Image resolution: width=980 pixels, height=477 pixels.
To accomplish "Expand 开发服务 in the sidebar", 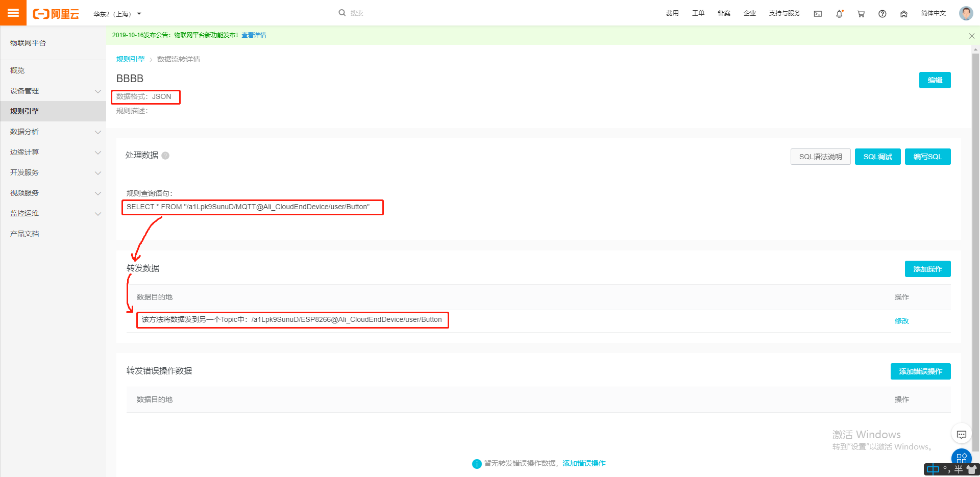I will (x=53, y=172).
